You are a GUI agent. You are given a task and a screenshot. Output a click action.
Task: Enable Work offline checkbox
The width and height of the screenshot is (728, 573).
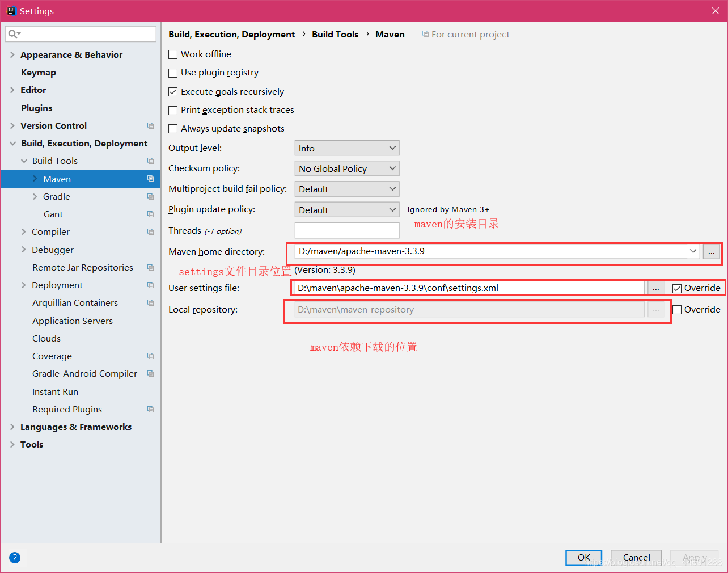pyautogui.click(x=173, y=54)
